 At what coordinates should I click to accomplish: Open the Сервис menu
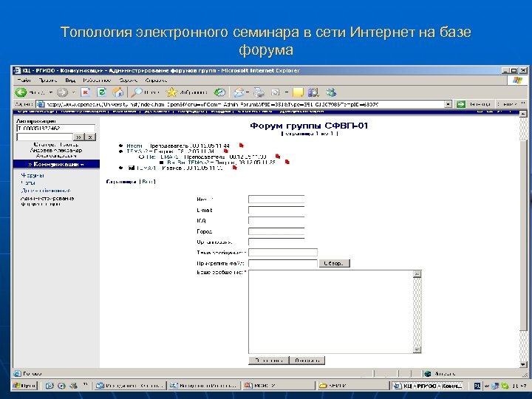(129, 81)
